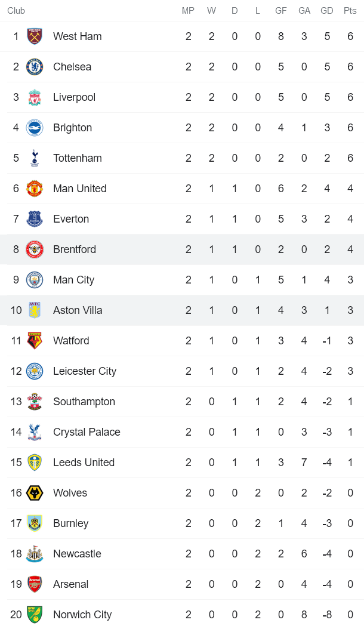The image size is (364, 632).
Task: Click the Leeds United team name
Action: (x=84, y=463)
